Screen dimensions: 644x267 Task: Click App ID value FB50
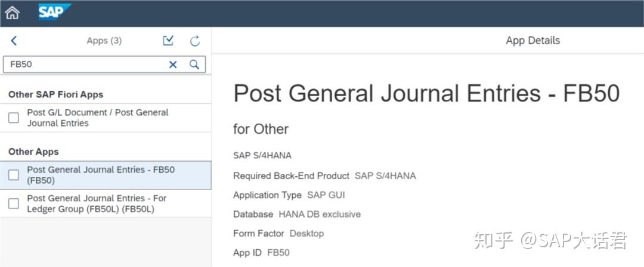(x=278, y=253)
